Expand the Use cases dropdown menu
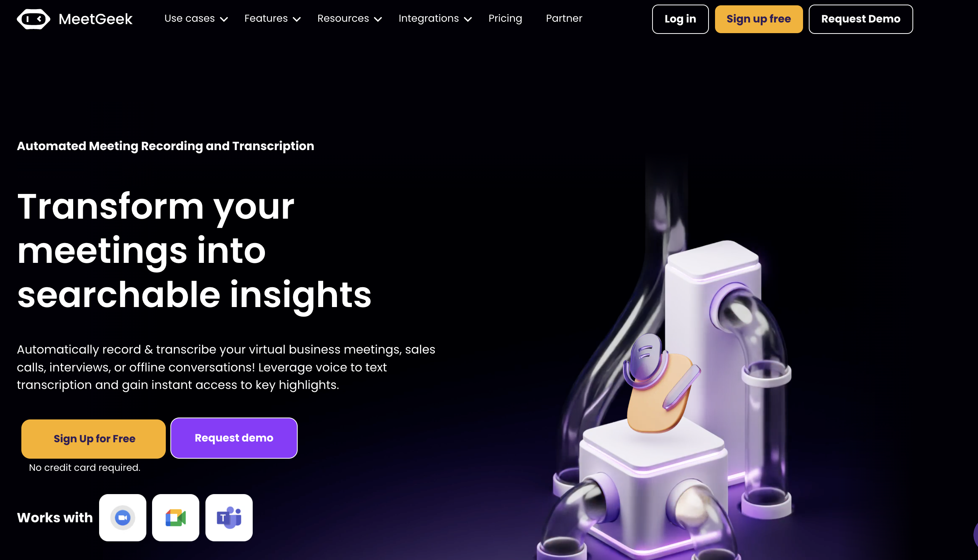This screenshot has width=978, height=560. [x=196, y=19]
